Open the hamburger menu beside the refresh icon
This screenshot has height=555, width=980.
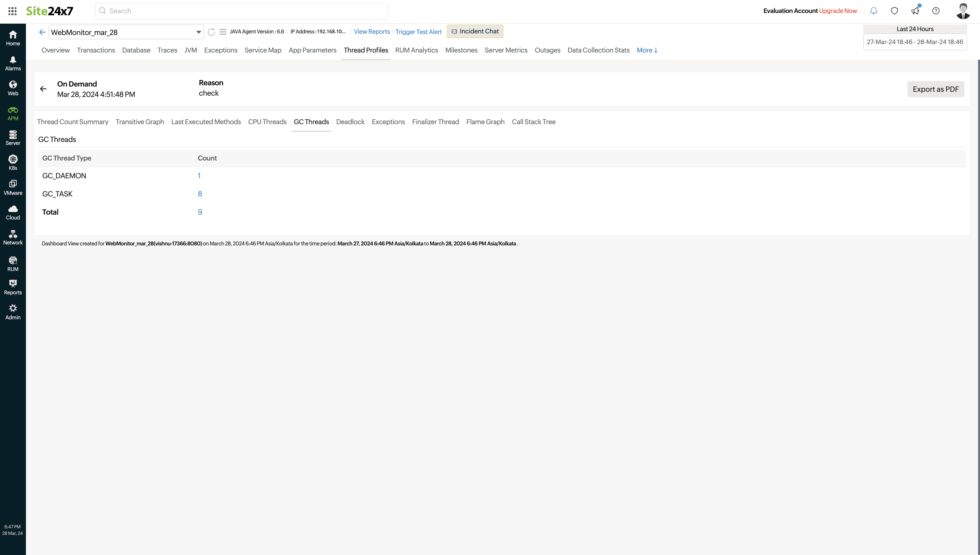[x=223, y=32]
